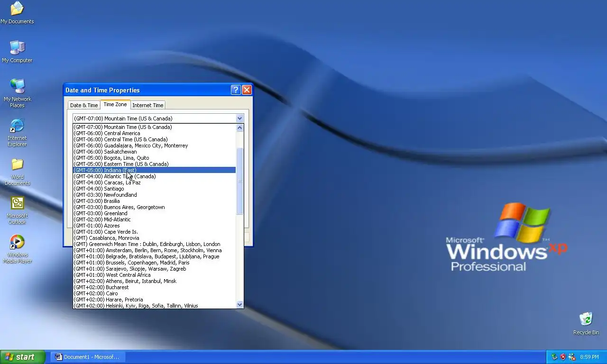Select Saskatchewan time zone
Viewport: 607px width, 364px height.
(x=154, y=152)
